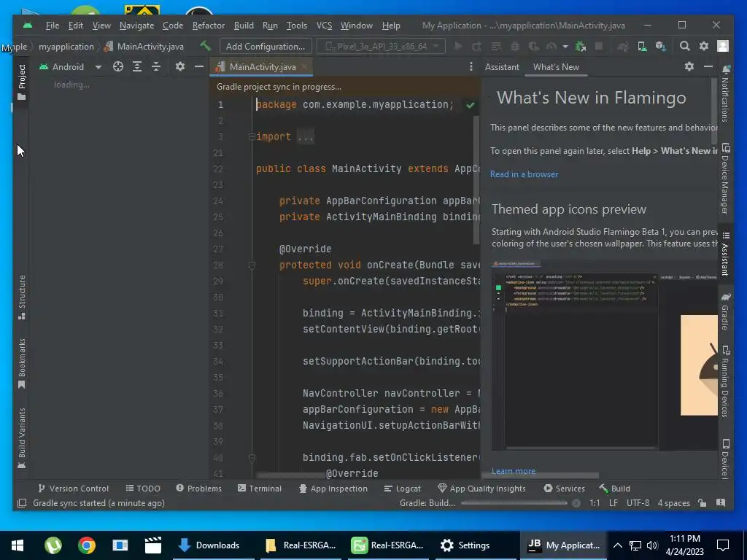The image size is (747, 560).
Task: Toggle the Device Manager side stripe
Action: (x=725, y=179)
